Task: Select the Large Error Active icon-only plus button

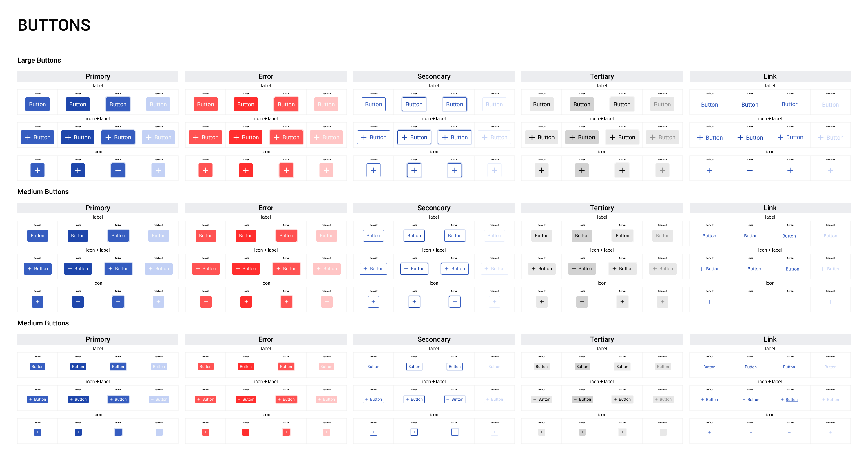Action: click(x=286, y=170)
